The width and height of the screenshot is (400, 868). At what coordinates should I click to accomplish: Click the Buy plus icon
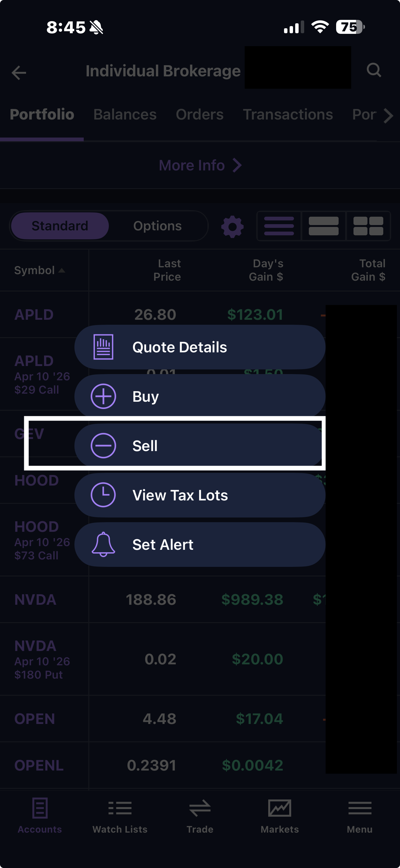click(x=103, y=396)
